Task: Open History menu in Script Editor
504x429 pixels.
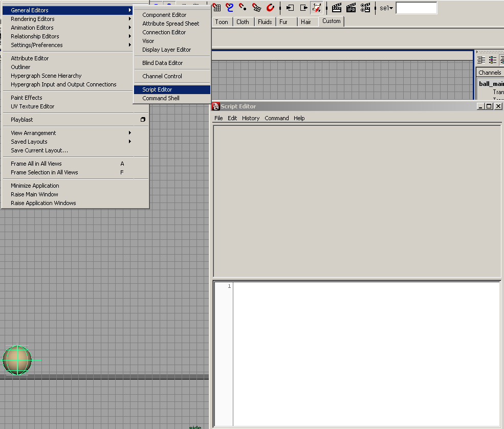Action: click(251, 118)
